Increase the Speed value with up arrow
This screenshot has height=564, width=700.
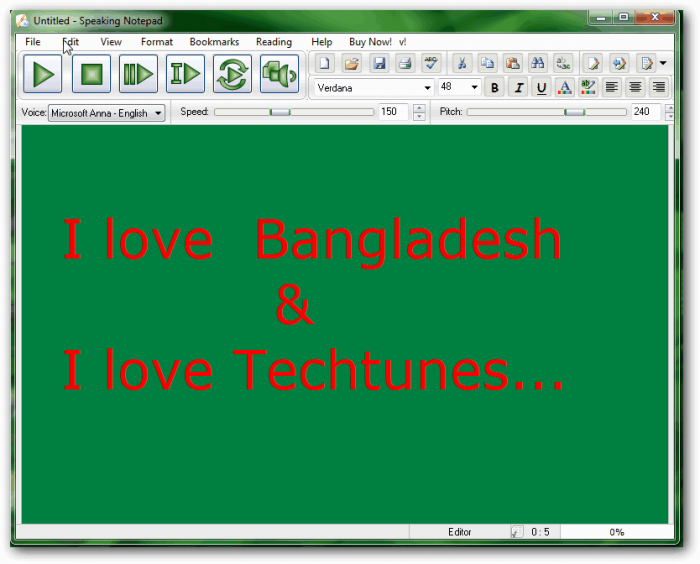[x=419, y=108]
